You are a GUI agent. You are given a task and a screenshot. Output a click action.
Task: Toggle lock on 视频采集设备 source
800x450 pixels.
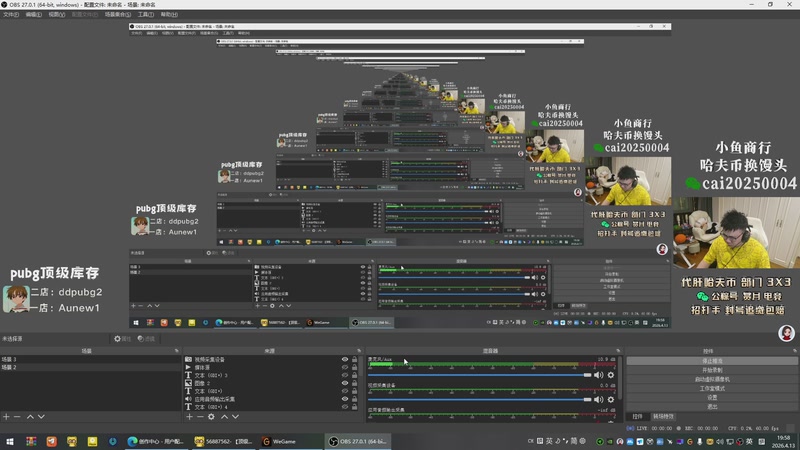[x=355, y=359]
